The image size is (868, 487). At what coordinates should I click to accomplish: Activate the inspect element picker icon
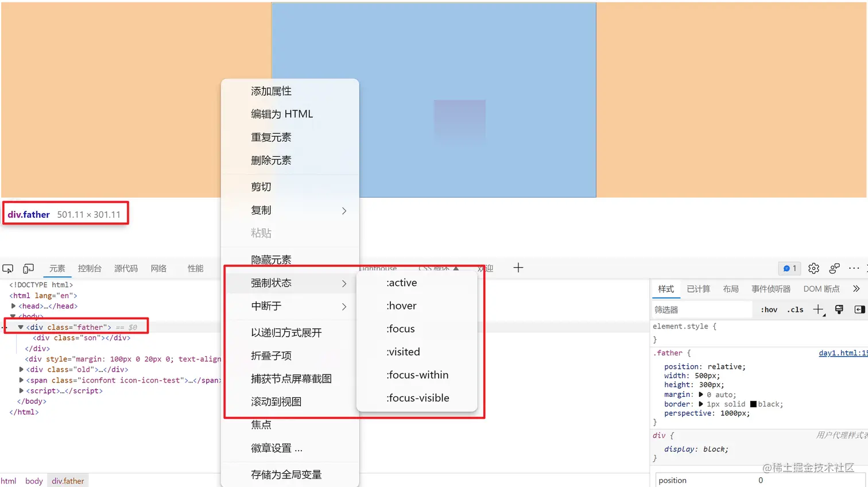click(x=8, y=269)
